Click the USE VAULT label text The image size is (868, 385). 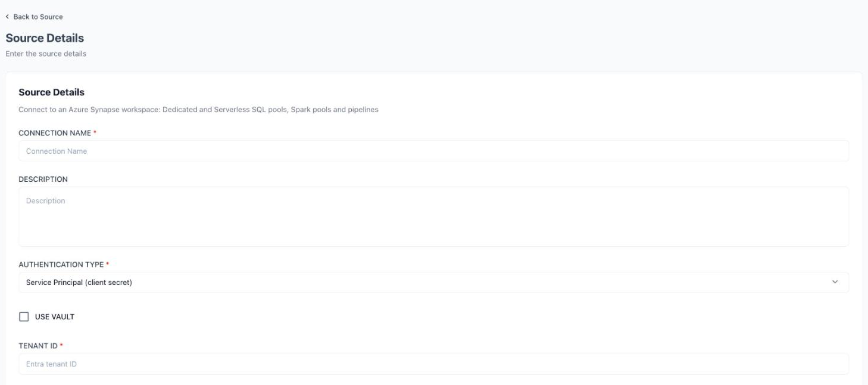pyautogui.click(x=55, y=317)
